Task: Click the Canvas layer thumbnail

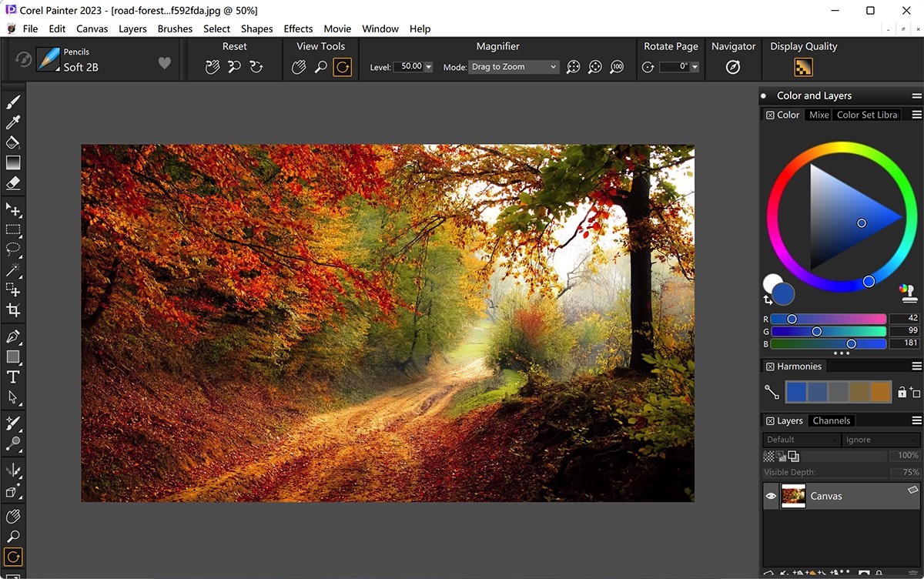Action: point(793,496)
